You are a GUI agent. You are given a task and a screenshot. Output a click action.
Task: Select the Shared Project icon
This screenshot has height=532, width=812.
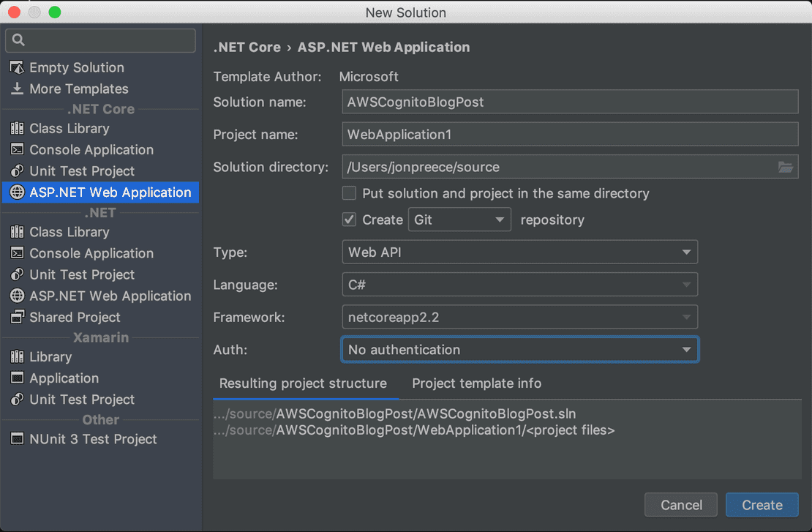point(17,317)
